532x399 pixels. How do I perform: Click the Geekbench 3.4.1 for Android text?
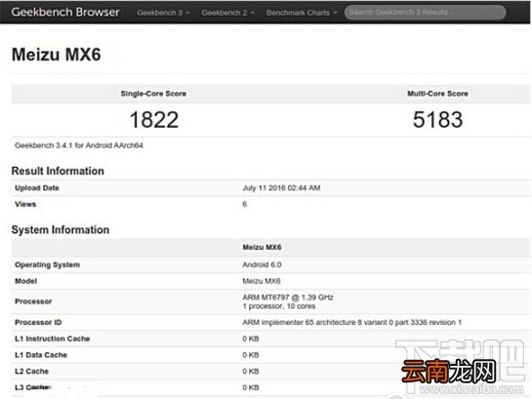(x=79, y=145)
